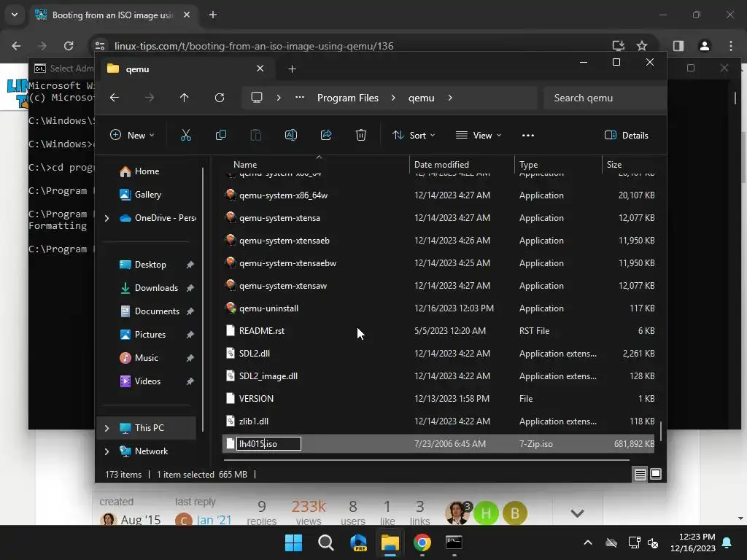Open the New dropdown menu

[132, 135]
